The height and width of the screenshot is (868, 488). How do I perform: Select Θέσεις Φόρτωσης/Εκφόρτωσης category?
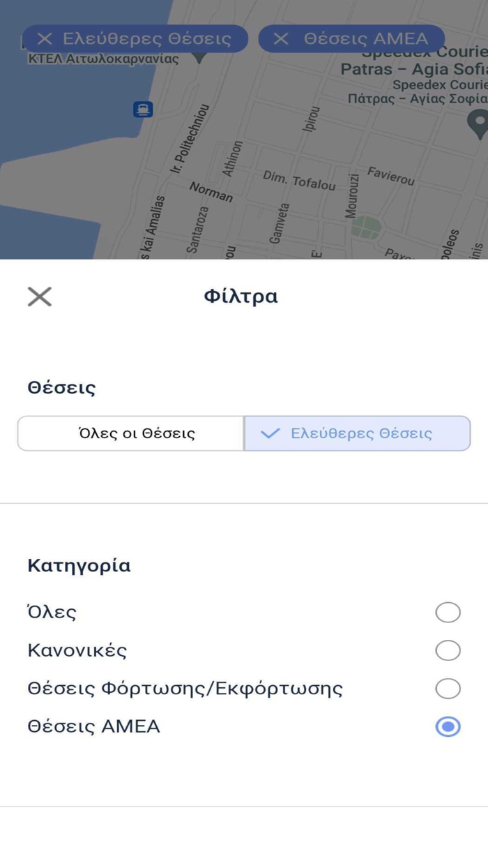(x=447, y=689)
